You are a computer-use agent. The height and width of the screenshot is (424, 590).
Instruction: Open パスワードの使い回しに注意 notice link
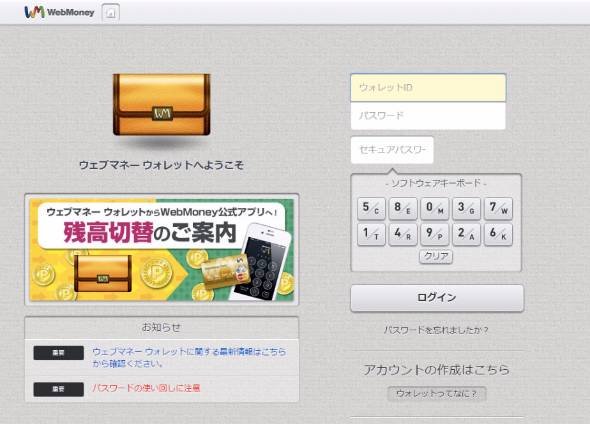[146, 388]
